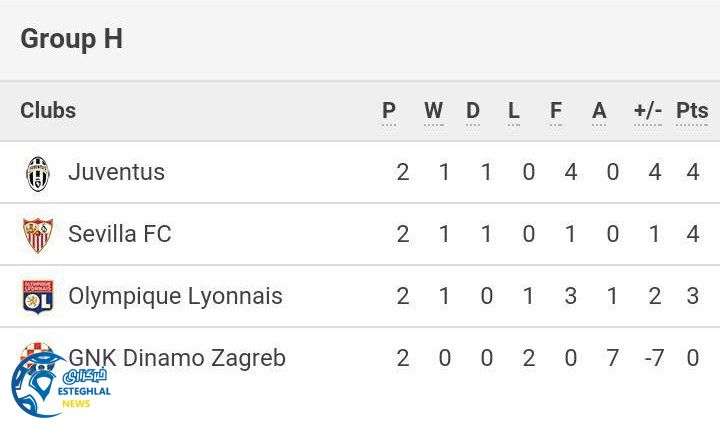Click the P played column header
Screen dimensions: 720x436
coord(389,111)
